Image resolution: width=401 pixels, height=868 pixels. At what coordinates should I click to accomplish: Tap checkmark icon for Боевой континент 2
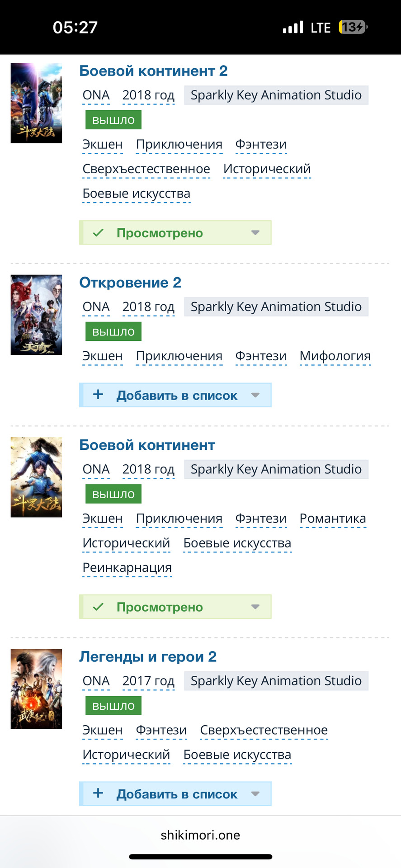point(98,233)
